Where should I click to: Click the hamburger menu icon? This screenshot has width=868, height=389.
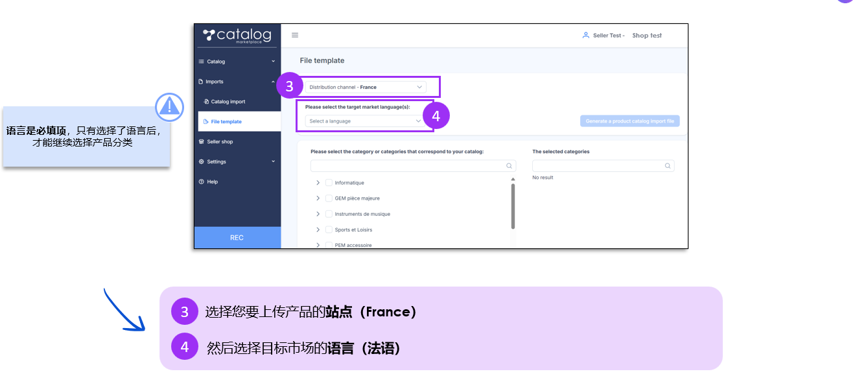[x=295, y=36]
